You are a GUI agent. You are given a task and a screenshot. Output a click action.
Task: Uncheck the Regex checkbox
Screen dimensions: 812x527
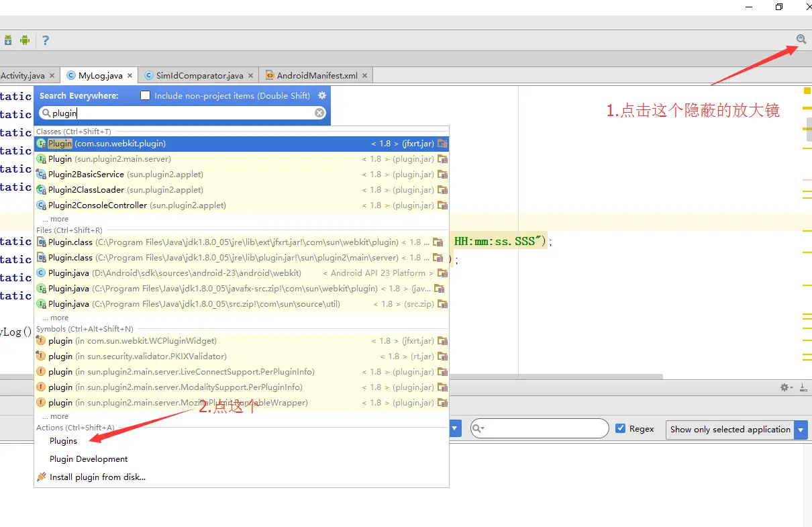click(621, 428)
